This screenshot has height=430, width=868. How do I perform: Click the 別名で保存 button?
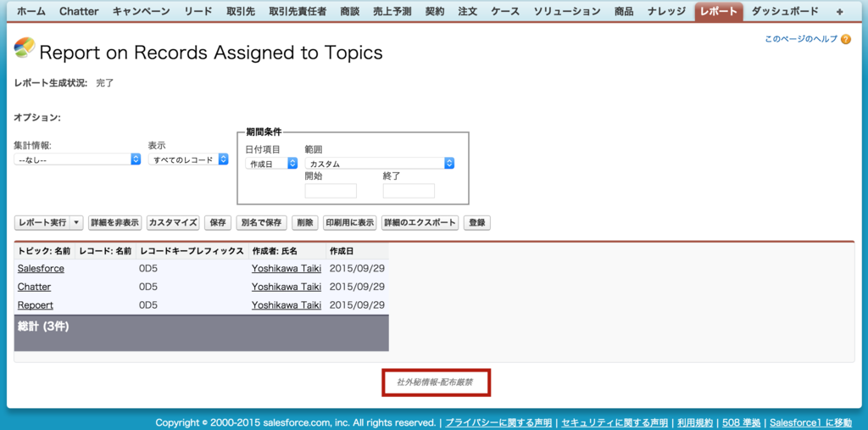(x=262, y=223)
